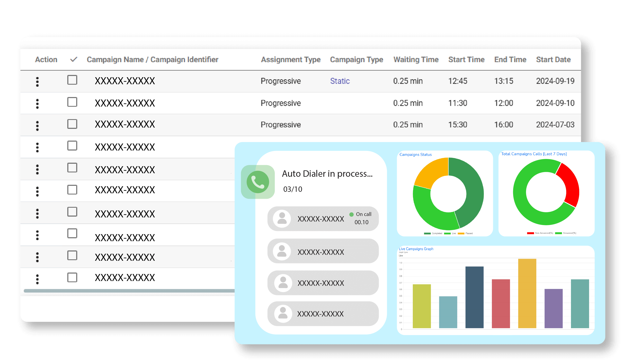The width and height of the screenshot is (623, 364).
Task: Click the avatar in the bottom contact bubble
Action: [282, 314]
